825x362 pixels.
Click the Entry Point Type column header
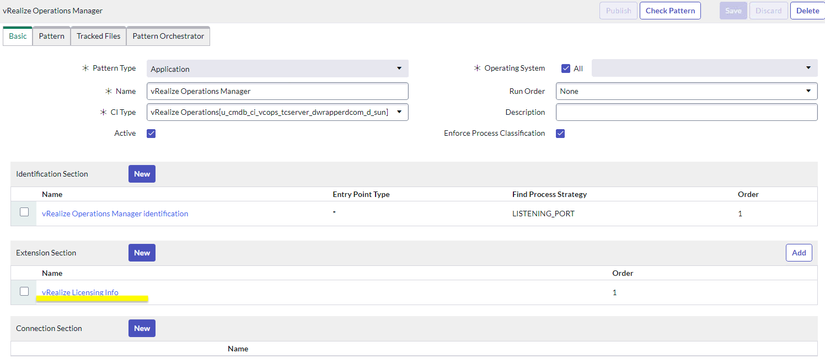pyautogui.click(x=361, y=195)
